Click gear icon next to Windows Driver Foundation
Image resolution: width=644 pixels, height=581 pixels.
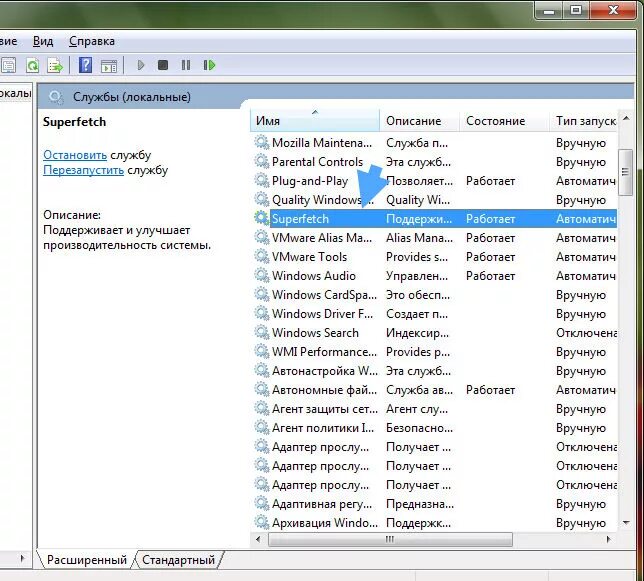(261, 313)
